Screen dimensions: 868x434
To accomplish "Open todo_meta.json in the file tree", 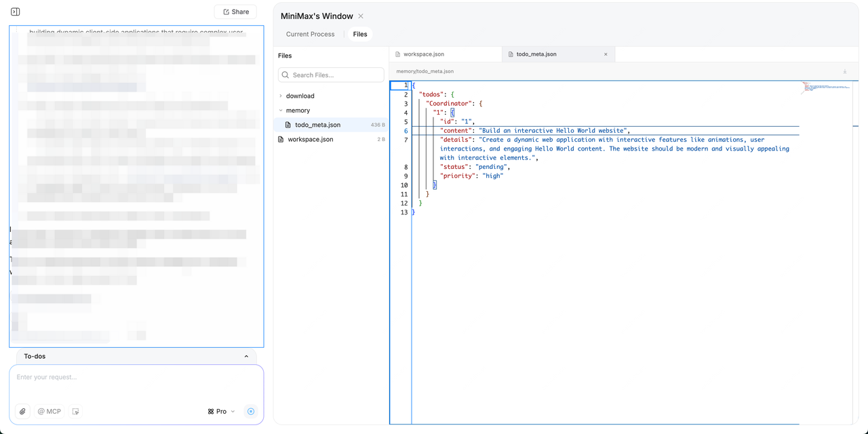I will pyautogui.click(x=317, y=125).
